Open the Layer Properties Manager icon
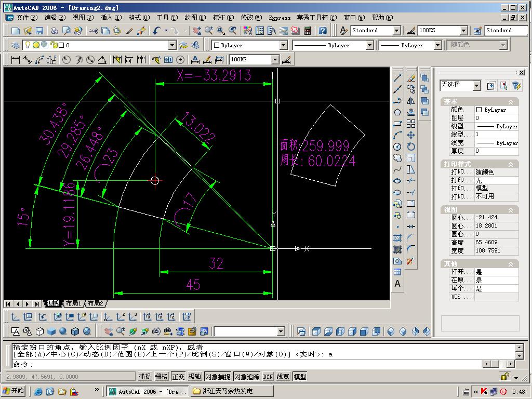532x399 pixels. 16,45
